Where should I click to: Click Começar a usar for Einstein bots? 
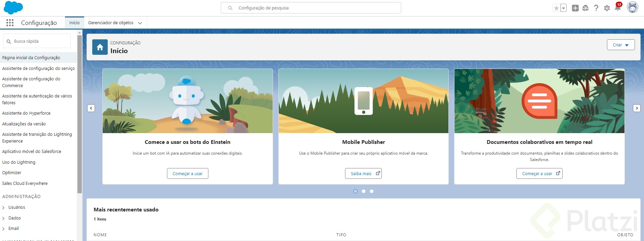[188, 173]
